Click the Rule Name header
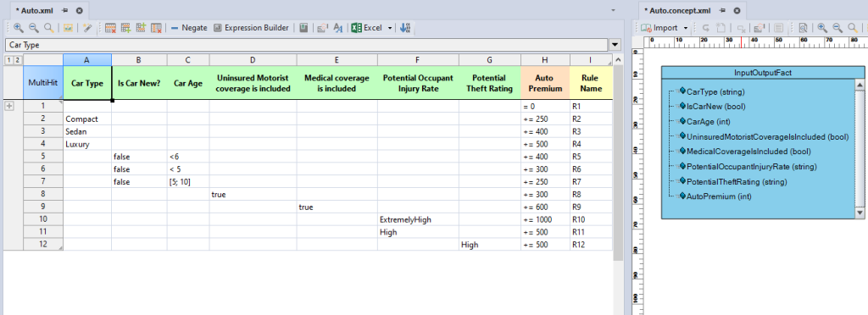868x315 pixels. coord(591,83)
